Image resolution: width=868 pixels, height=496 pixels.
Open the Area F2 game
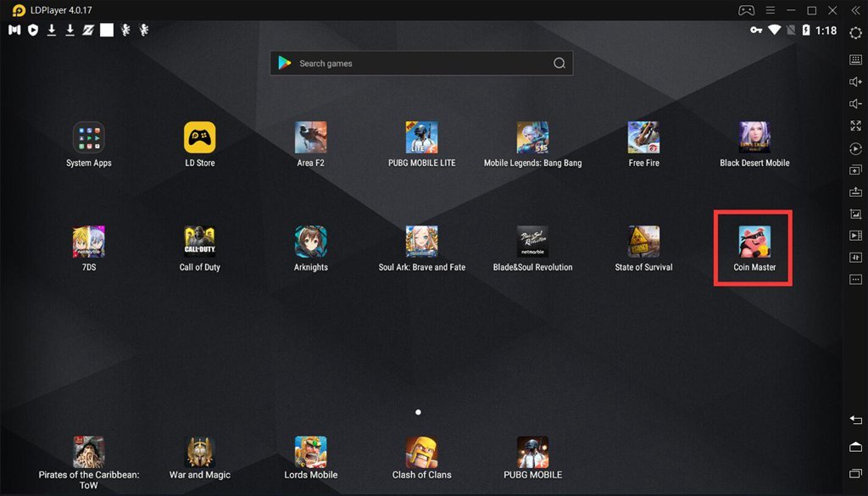click(310, 138)
